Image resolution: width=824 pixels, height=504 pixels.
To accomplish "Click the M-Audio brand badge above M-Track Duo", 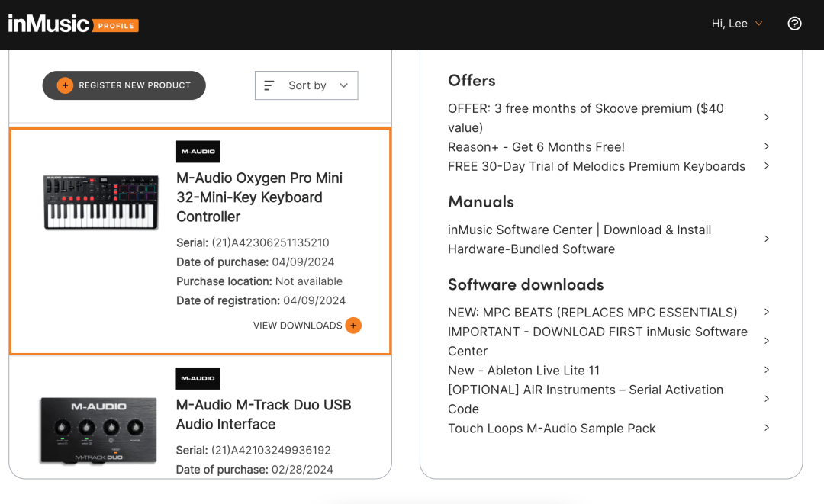I will click(198, 378).
